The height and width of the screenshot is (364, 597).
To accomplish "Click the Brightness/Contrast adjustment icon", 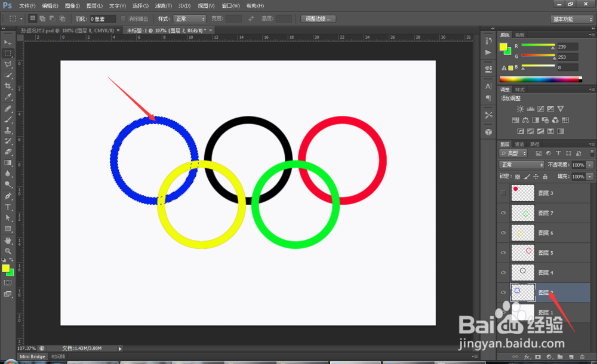I will point(520,109).
